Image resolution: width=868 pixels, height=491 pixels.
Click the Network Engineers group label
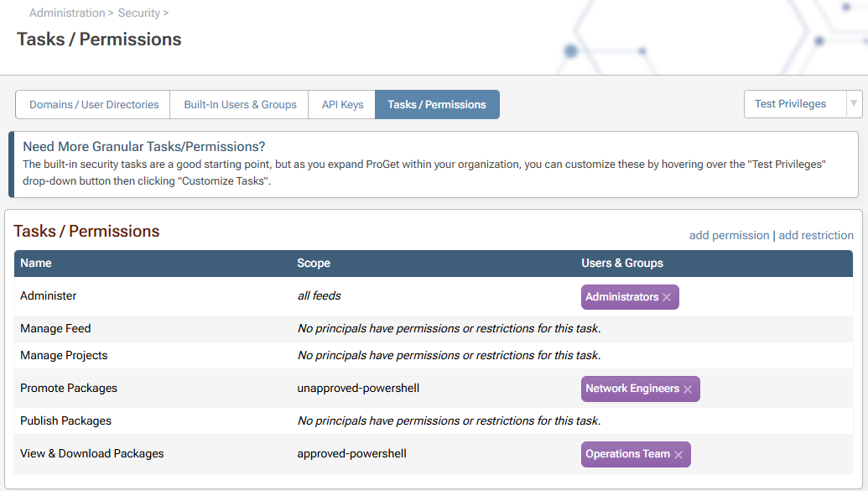(x=632, y=389)
